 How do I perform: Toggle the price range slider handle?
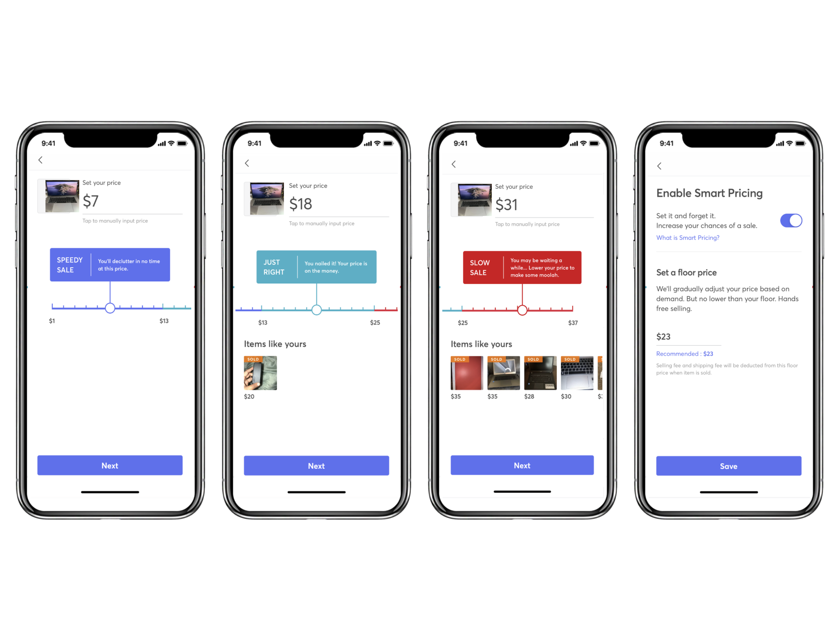[x=110, y=307]
